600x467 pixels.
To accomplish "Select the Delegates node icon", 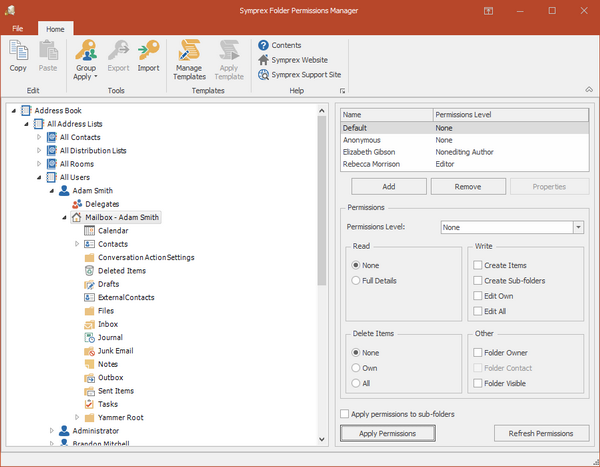I will pyautogui.click(x=77, y=204).
